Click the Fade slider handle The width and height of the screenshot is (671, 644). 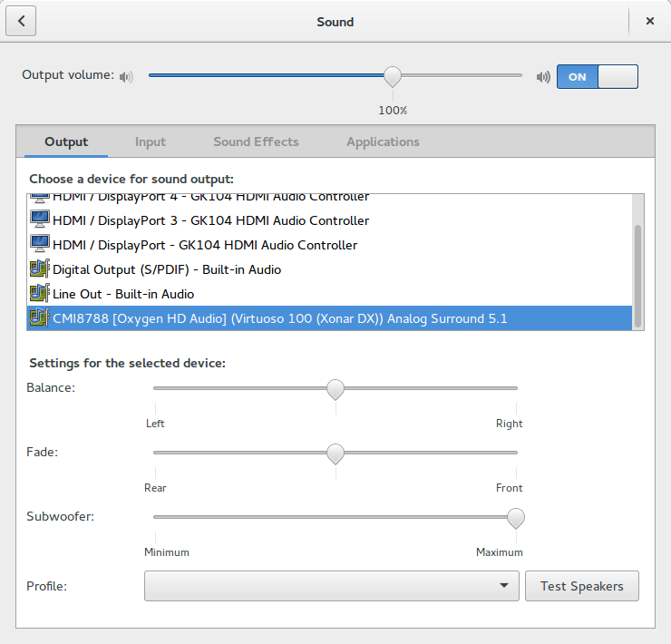[x=335, y=453]
